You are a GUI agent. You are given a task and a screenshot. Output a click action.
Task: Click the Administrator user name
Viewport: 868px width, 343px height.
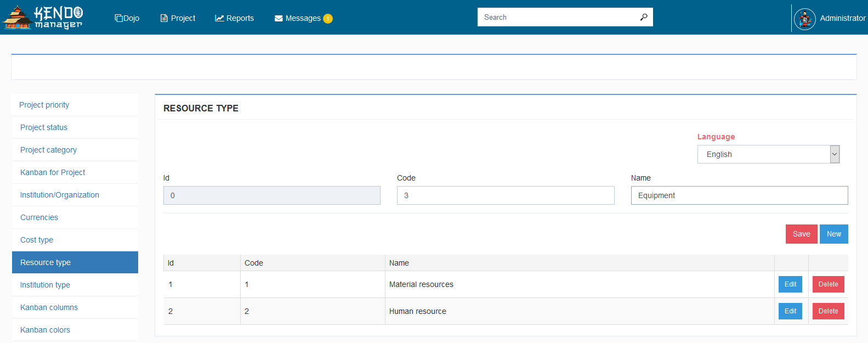click(x=843, y=18)
